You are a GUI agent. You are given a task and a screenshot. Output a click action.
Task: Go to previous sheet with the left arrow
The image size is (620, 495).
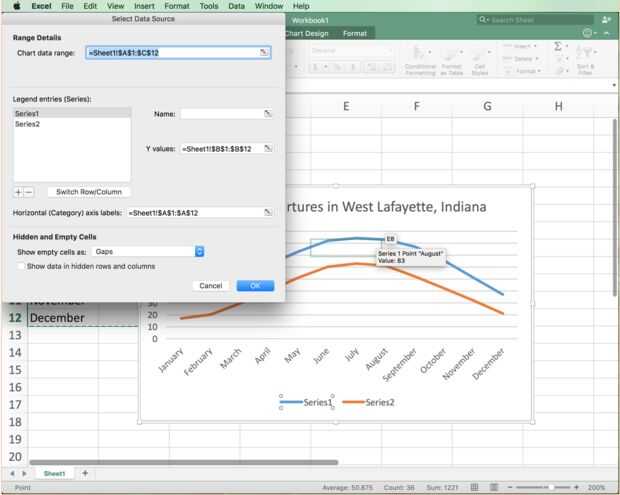[12, 473]
